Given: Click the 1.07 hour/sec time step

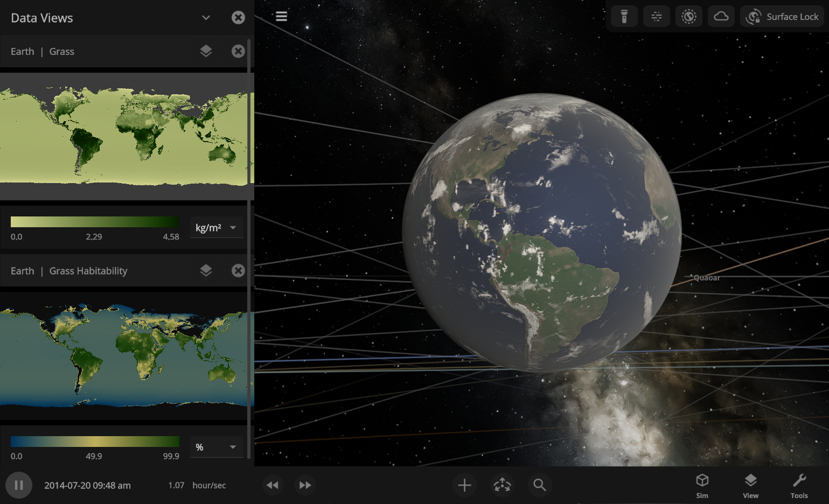Looking at the screenshot, I should 197,485.
